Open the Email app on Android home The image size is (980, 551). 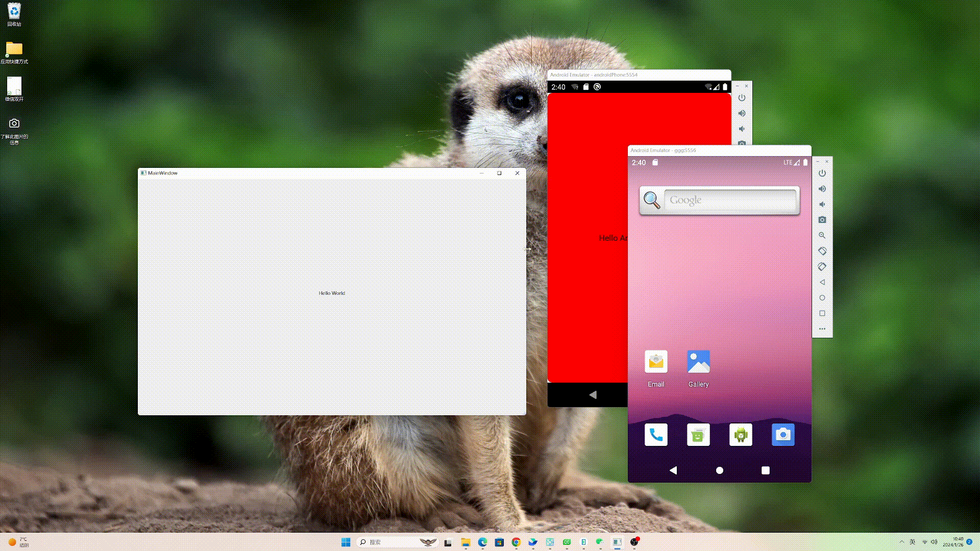(656, 362)
